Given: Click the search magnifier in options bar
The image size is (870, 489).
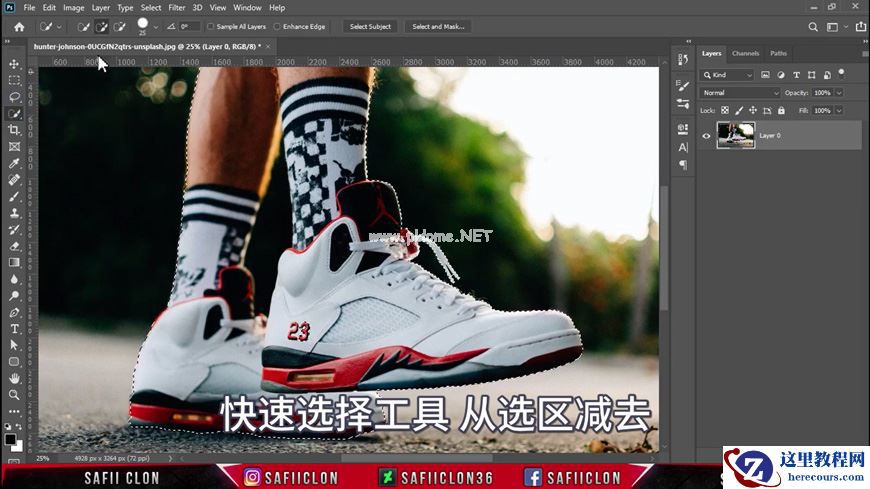Looking at the screenshot, I should [813, 27].
